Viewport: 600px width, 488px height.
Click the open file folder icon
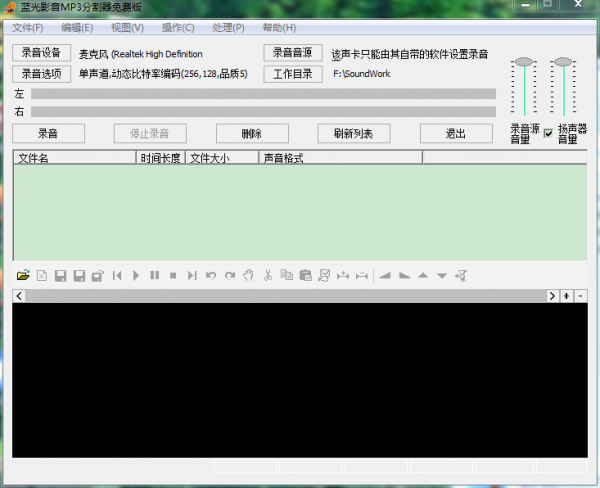click(x=22, y=275)
